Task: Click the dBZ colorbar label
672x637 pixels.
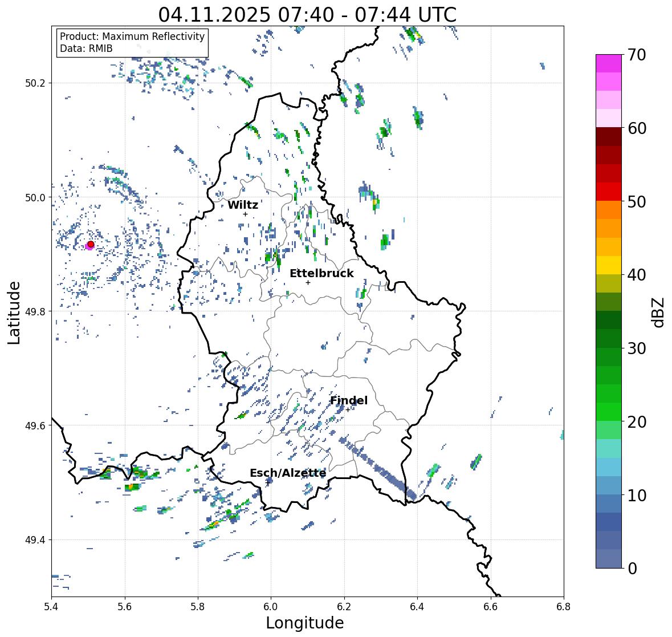Action: 659,312
